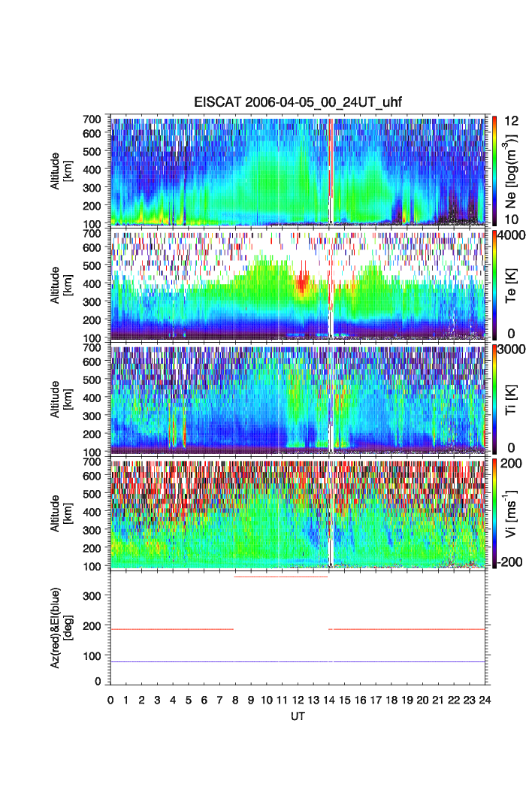Select the ion temperature Ti plot panel
Screen dimensions: 532x799
(299, 398)
